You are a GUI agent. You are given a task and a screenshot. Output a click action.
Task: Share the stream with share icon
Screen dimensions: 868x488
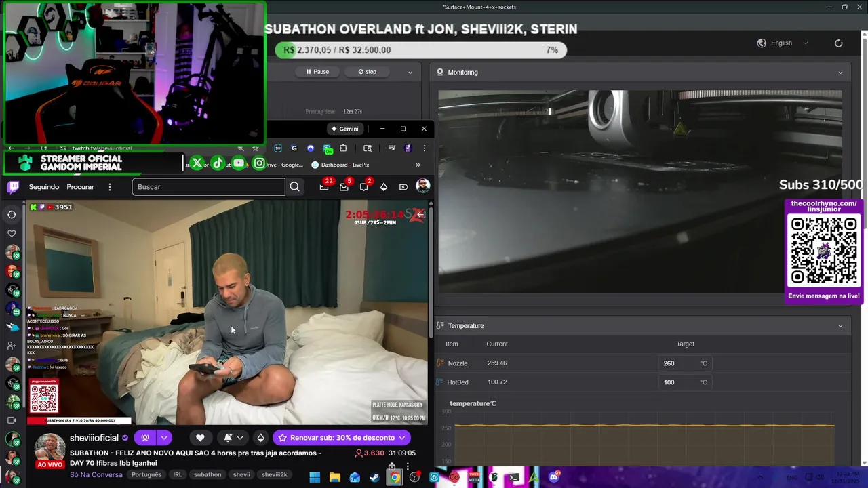[x=392, y=466]
